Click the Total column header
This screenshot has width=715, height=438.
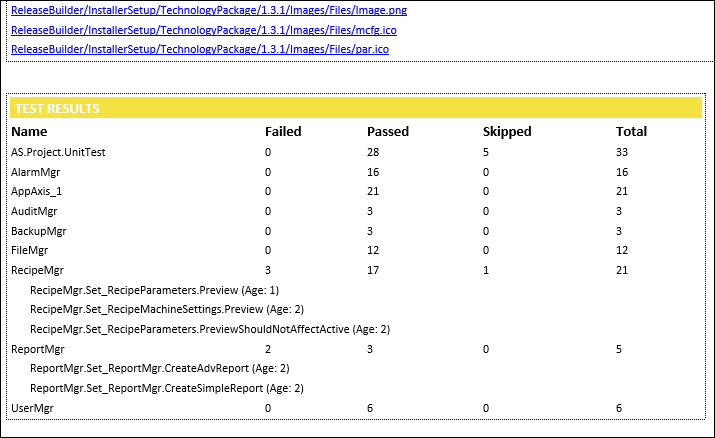pyautogui.click(x=631, y=131)
